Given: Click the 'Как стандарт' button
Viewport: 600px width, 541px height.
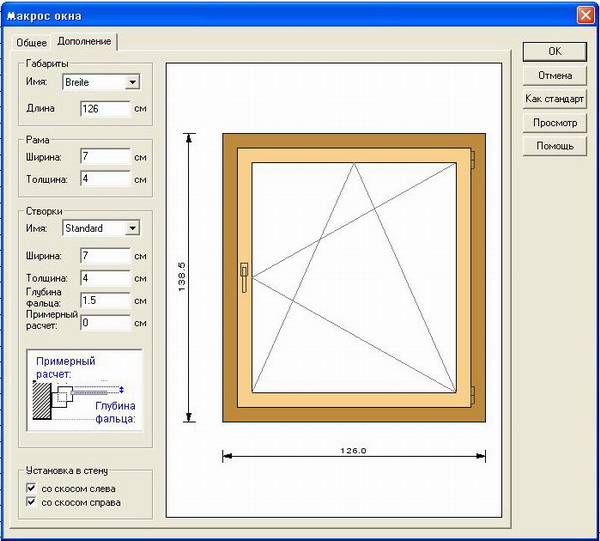Looking at the screenshot, I should [x=554, y=99].
